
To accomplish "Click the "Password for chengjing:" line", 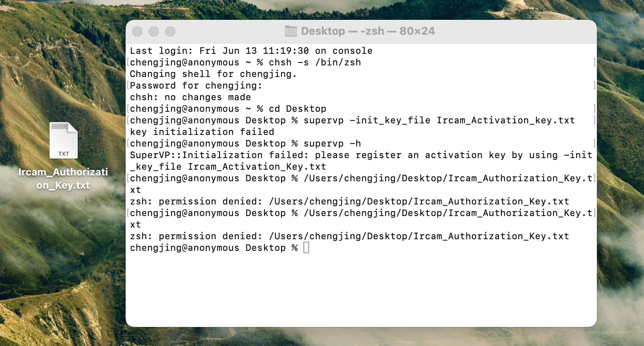I will [x=196, y=86].
